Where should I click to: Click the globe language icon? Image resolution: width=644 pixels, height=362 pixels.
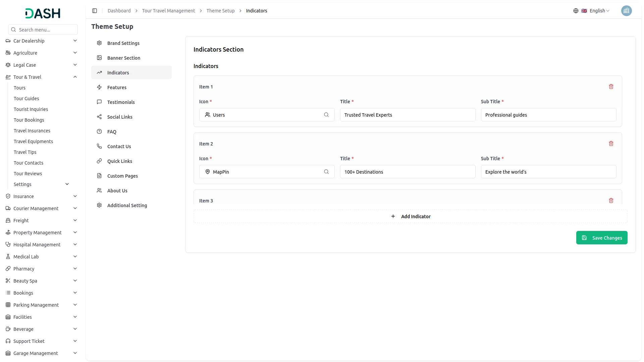576,11
